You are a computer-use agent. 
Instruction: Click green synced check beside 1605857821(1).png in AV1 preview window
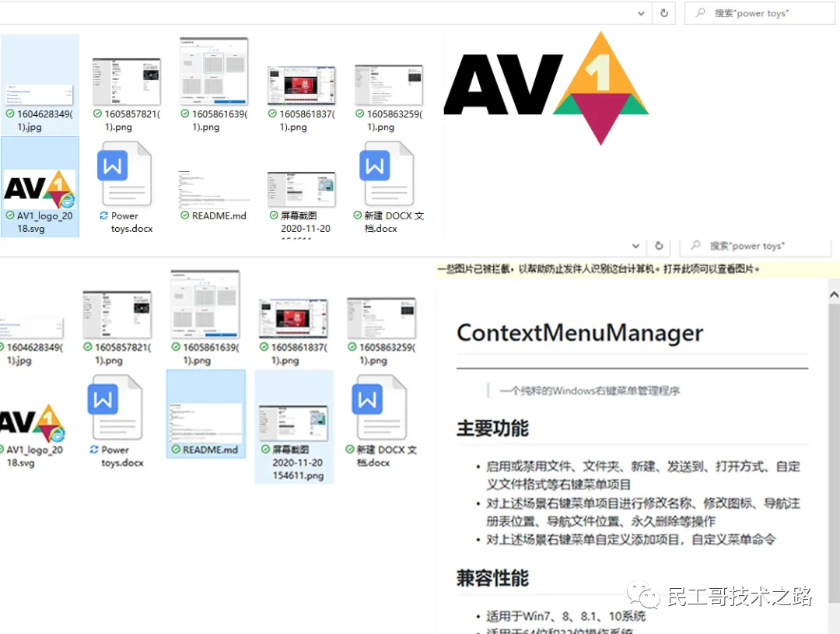click(x=97, y=114)
